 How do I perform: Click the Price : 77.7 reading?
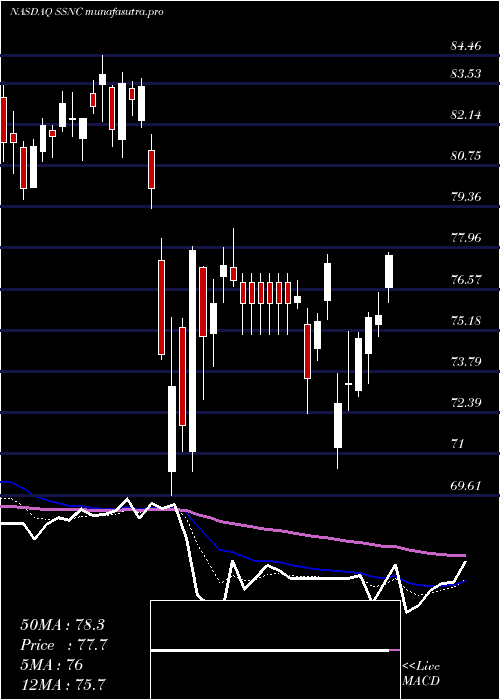click(x=64, y=645)
